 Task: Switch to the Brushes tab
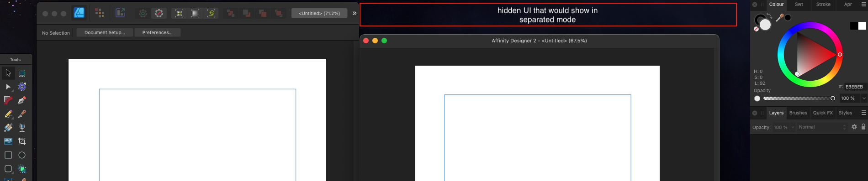click(798, 113)
